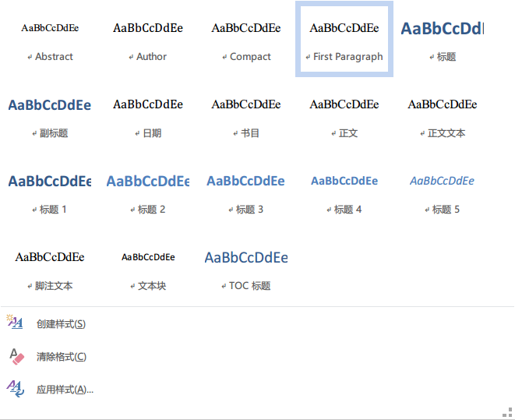515x420 pixels.
Task: Apply the 副标题 subtitle style
Action: 50,116
